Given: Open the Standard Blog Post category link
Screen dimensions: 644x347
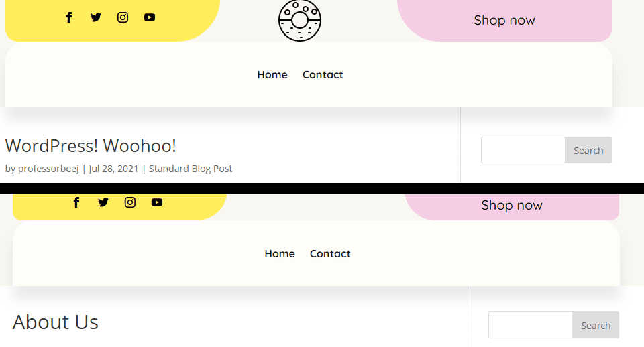Looking at the screenshot, I should coord(191,169).
